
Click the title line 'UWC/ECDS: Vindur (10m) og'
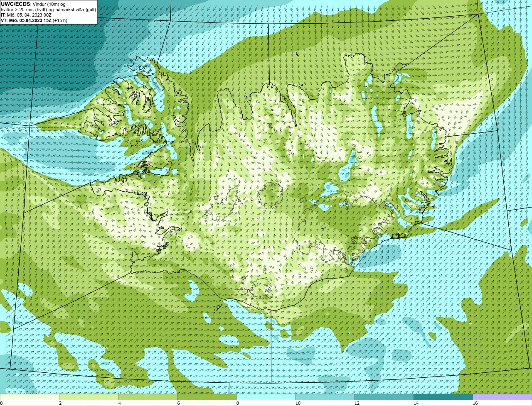pyautogui.click(x=33, y=4)
